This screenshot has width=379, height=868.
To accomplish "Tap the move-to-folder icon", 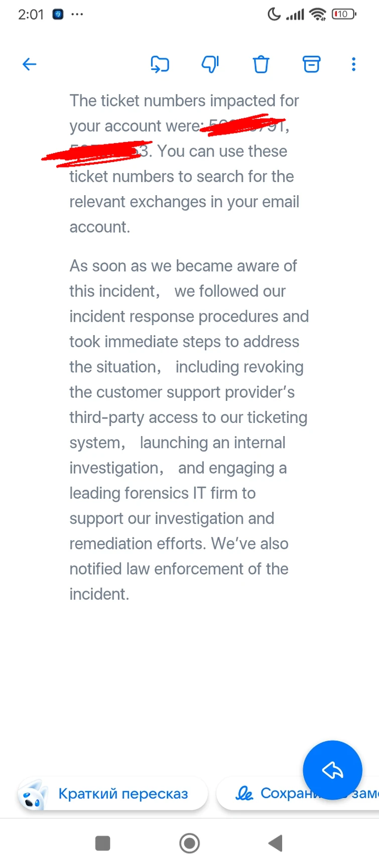I will pos(160,64).
